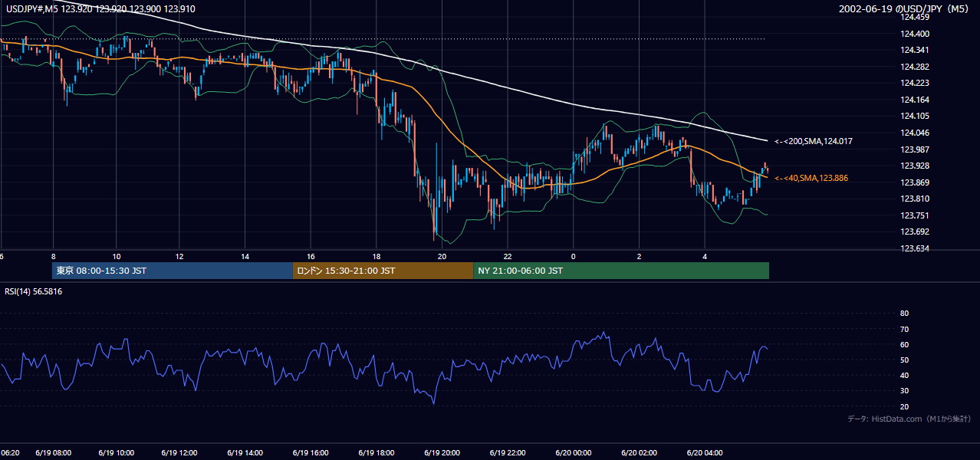Screen dimensions: 980x460
Task: Click the chart title '2002-06-19 のUSD/JPY (M5)'
Action: click(x=905, y=9)
